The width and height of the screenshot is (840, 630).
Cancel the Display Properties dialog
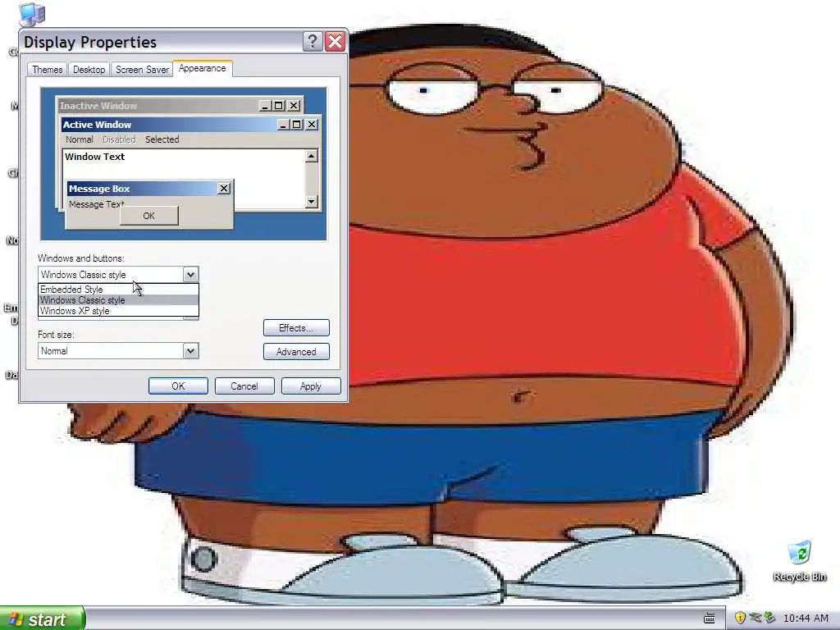point(244,386)
